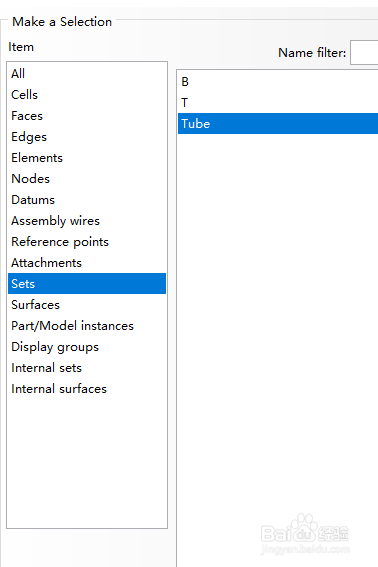
Task: Select the Elements item type
Action: coord(87,158)
